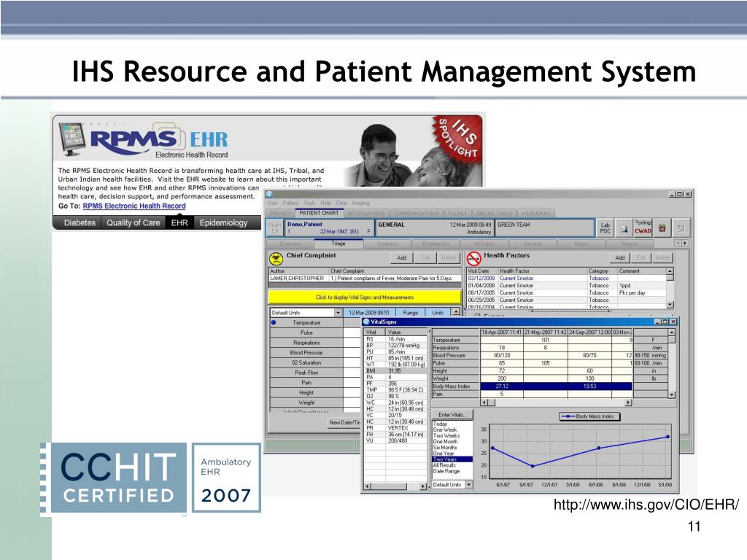Select the Wellness tab
This screenshot has height=560, width=747.
[387, 244]
